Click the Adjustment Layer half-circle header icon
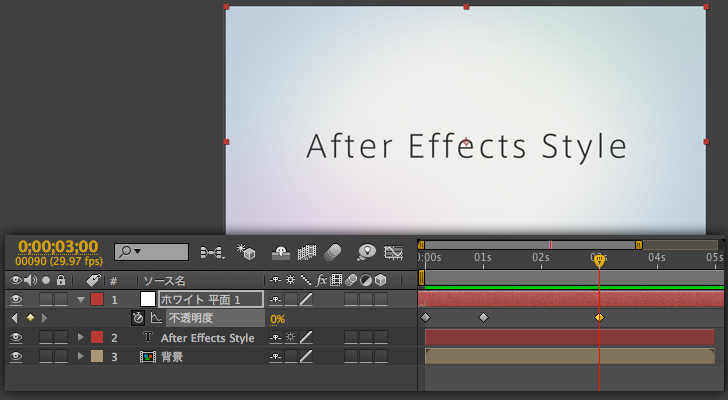Viewport: 728px width, 400px height. (366, 280)
